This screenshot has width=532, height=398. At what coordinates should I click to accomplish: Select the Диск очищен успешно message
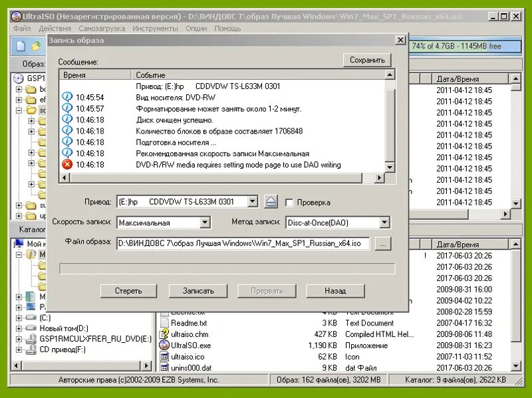tap(222, 120)
